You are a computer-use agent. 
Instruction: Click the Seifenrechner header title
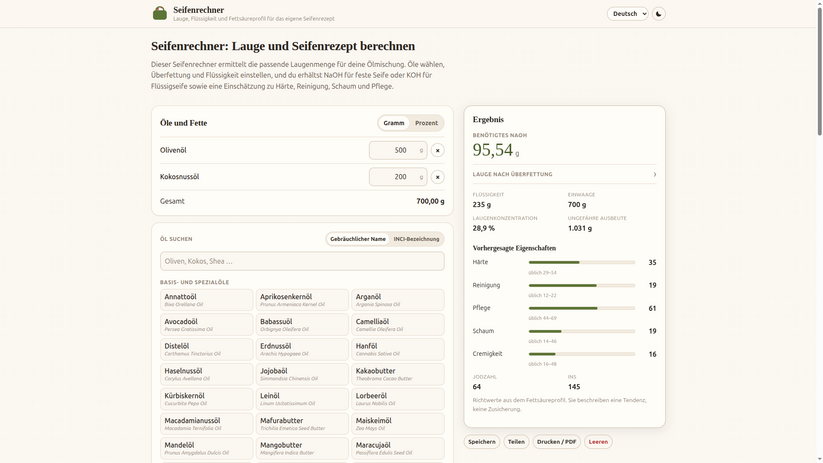[198, 10]
